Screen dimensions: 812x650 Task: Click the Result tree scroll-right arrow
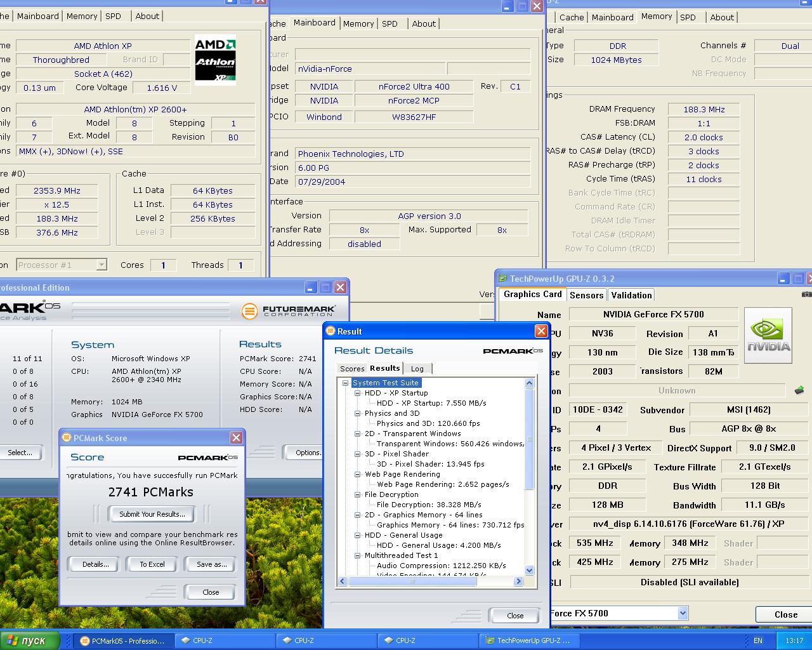pyautogui.click(x=518, y=581)
